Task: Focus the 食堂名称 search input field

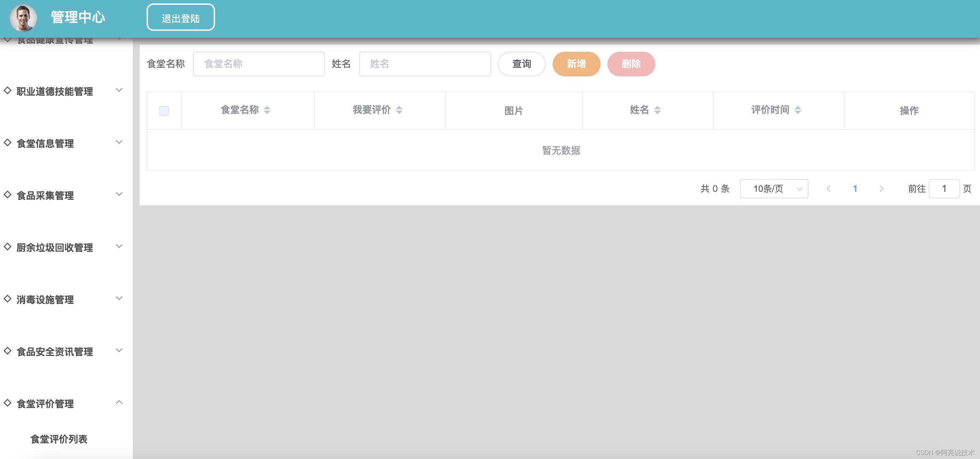Action: [x=259, y=64]
